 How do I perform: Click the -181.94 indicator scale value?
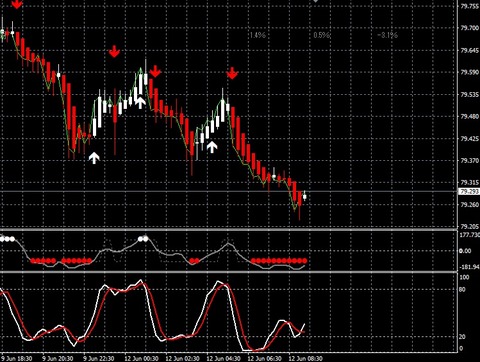pyautogui.click(x=469, y=267)
